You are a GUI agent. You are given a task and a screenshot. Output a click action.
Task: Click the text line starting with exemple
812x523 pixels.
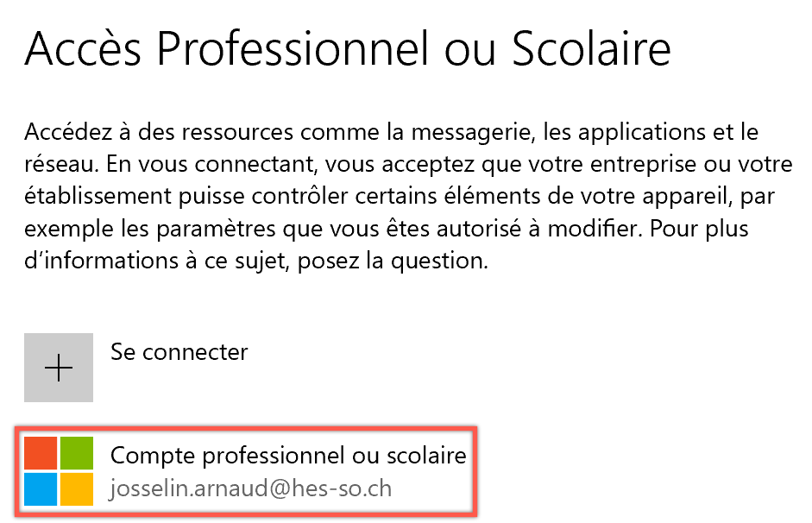(387, 229)
